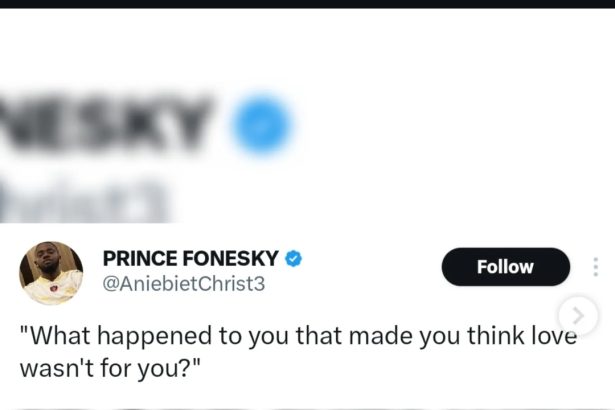Click the black bar at the top
Viewport: 615px width, 410px height.
(x=307, y=3)
